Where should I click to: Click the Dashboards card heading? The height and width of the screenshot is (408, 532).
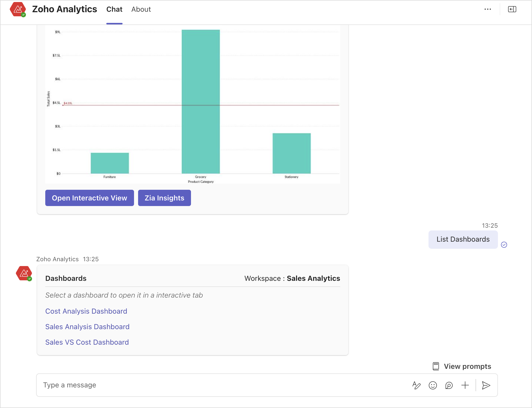66,278
